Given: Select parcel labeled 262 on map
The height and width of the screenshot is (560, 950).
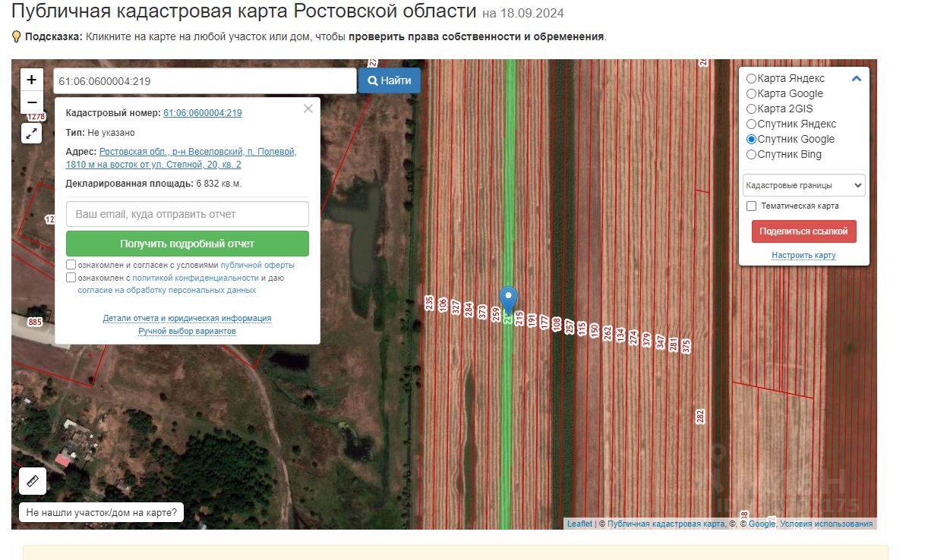Looking at the screenshot, I should (x=608, y=332).
